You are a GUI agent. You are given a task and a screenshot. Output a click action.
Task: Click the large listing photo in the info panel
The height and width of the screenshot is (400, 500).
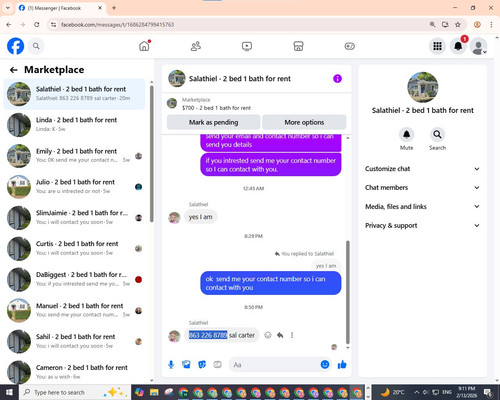423,87
